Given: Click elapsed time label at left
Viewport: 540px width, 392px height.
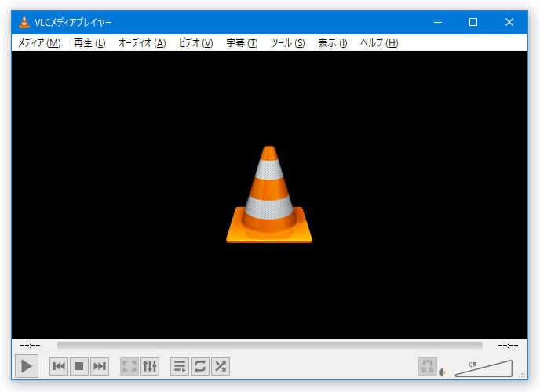Looking at the screenshot, I should [30, 345].
